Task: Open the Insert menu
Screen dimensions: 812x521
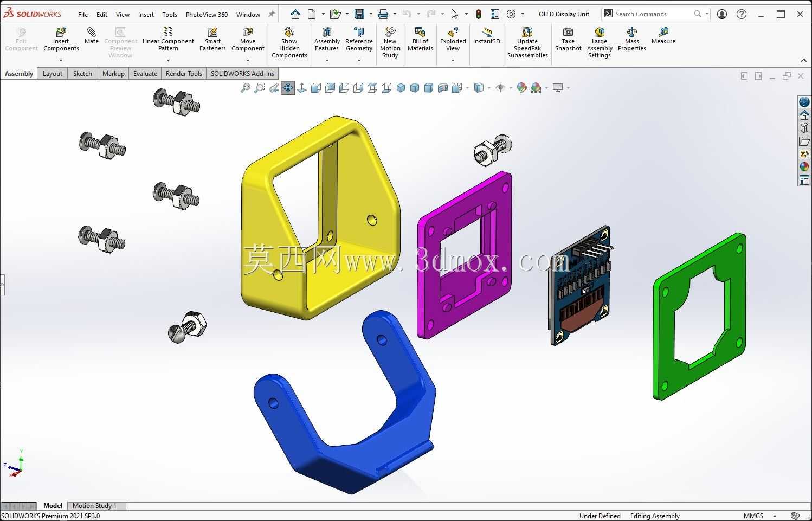Action: click(146, 15)
